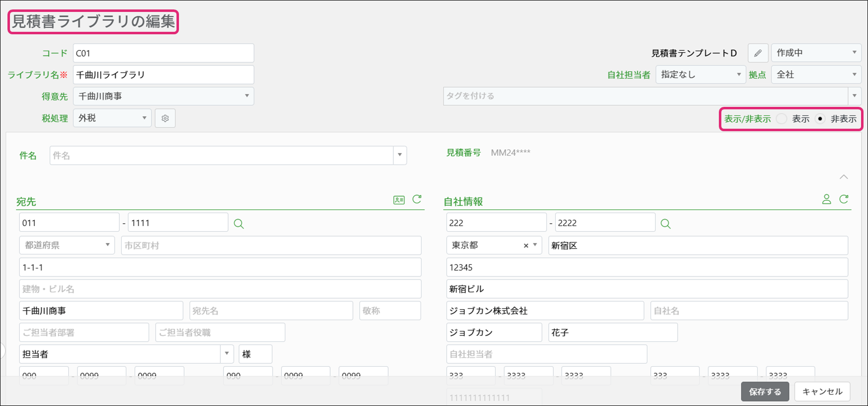
Task: Expand the 税処理 dropdown showing 外税
Action: (112, 118)
